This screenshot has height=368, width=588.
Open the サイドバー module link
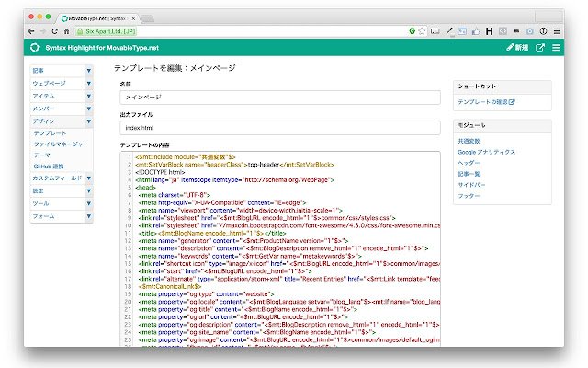pos(471,185)
